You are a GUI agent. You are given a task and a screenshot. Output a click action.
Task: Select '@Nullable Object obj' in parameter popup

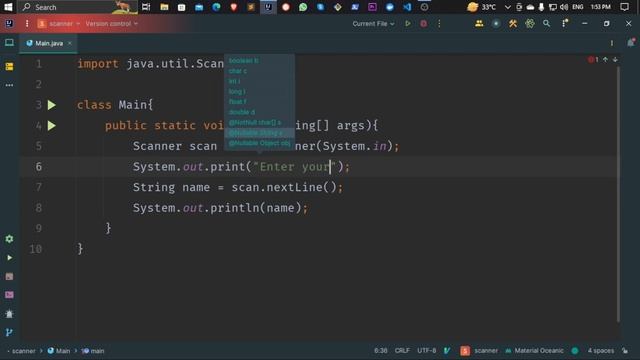coord(259,143)
